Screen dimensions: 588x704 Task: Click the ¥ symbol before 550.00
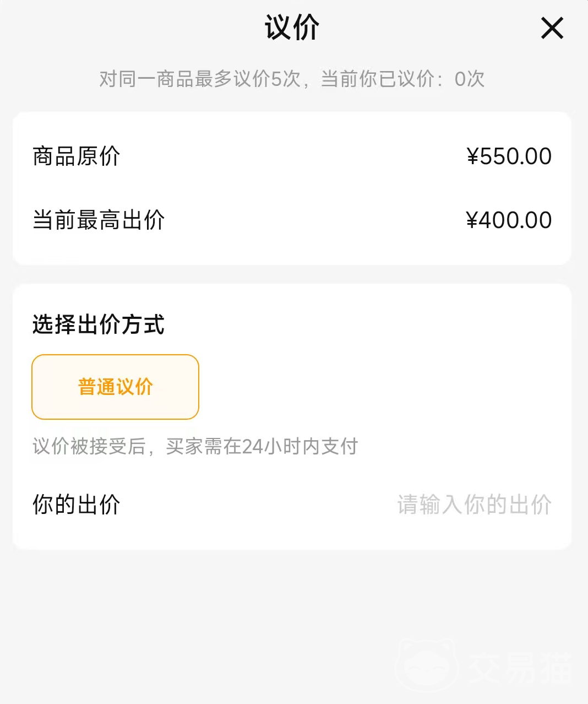coord(472,156)
